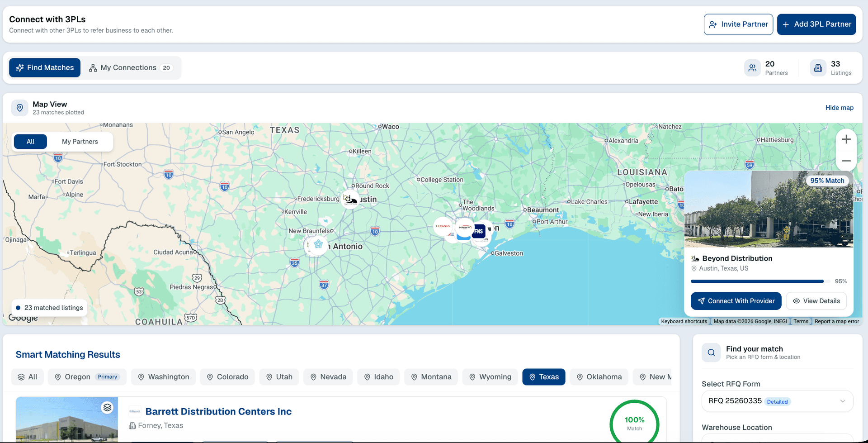Open View Details for Beyond Distribution
The width and height of the screenshot is (868, 443).
(x=816, y=301)
